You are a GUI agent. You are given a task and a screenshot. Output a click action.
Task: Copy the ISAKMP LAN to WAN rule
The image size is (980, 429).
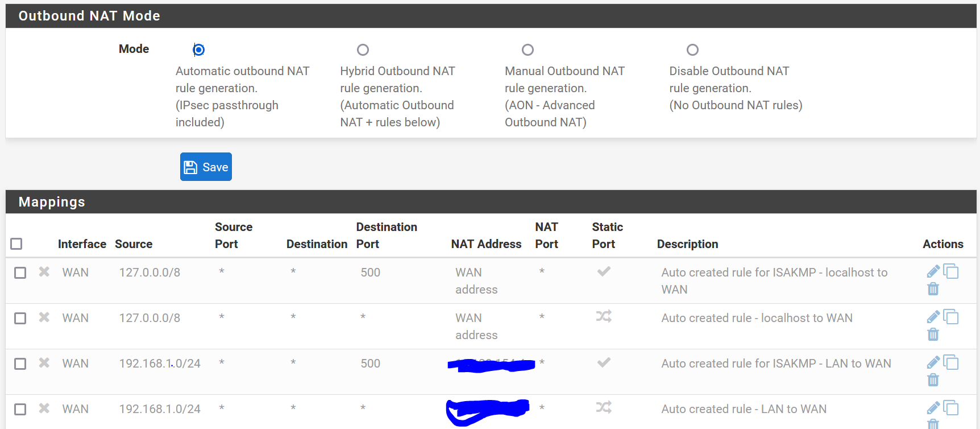click(x=951, y=362)
